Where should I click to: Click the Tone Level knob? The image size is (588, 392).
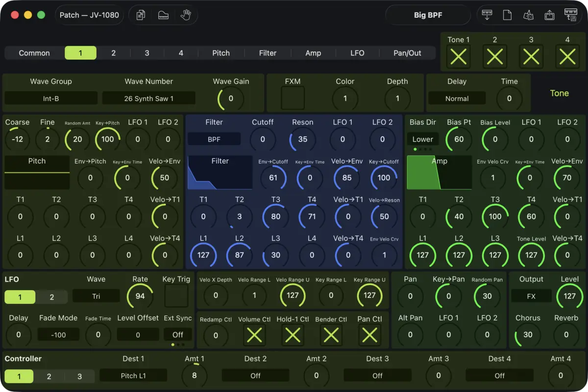coord(532,255)
